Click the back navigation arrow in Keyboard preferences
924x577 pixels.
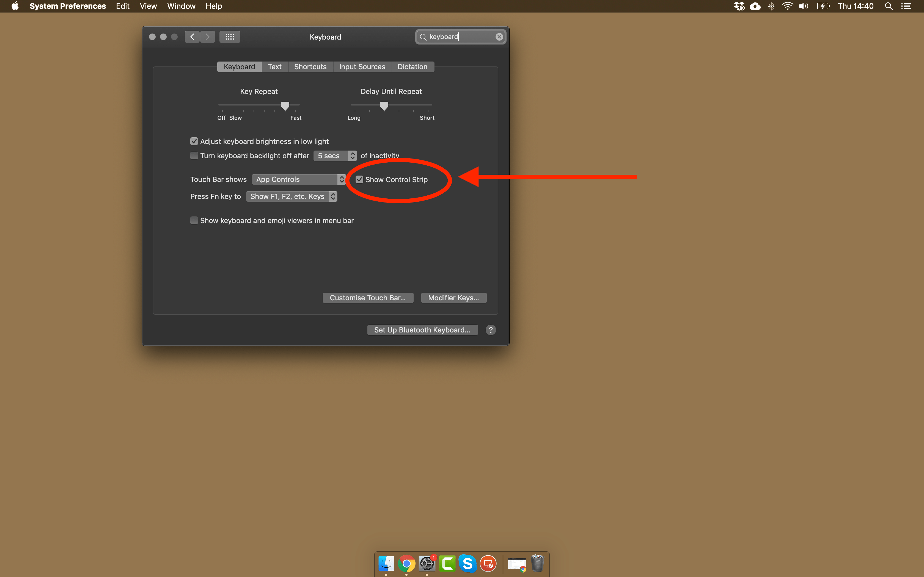[x=192, y=37]
